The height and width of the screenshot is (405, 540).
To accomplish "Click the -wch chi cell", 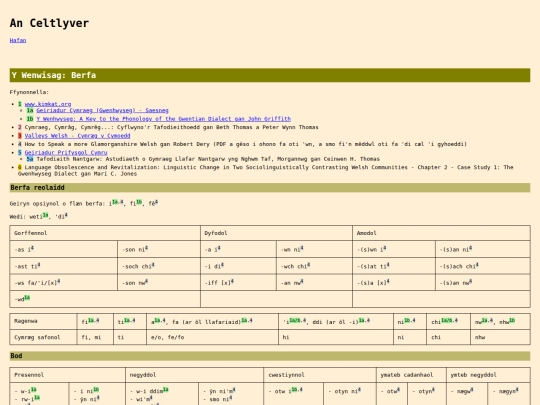I will pyautogui.click(x=314, y=266).
